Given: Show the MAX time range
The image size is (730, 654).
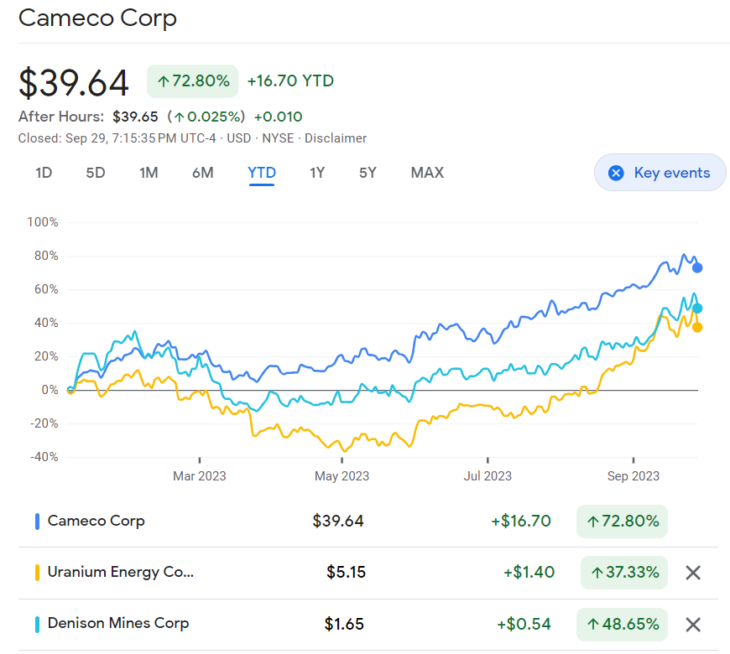Looking at the screenshot, I should point(427,173).
